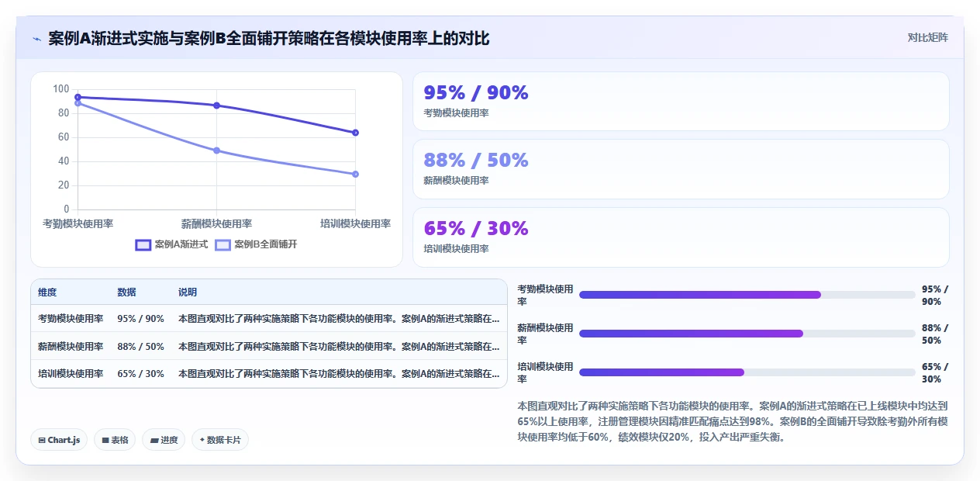Click the 65% / 30% data card value

click(476, 229)
